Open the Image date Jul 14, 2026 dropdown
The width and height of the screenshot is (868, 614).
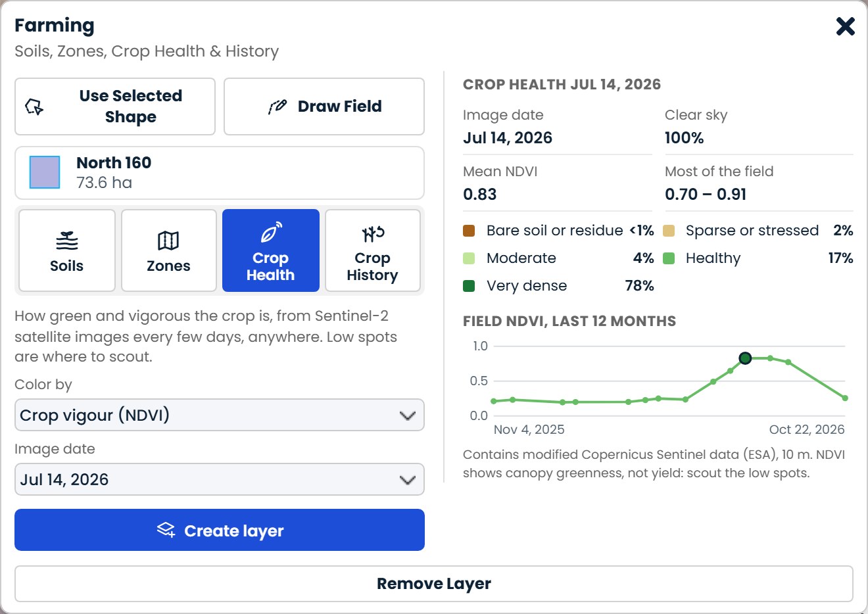[x=220, y=479]
